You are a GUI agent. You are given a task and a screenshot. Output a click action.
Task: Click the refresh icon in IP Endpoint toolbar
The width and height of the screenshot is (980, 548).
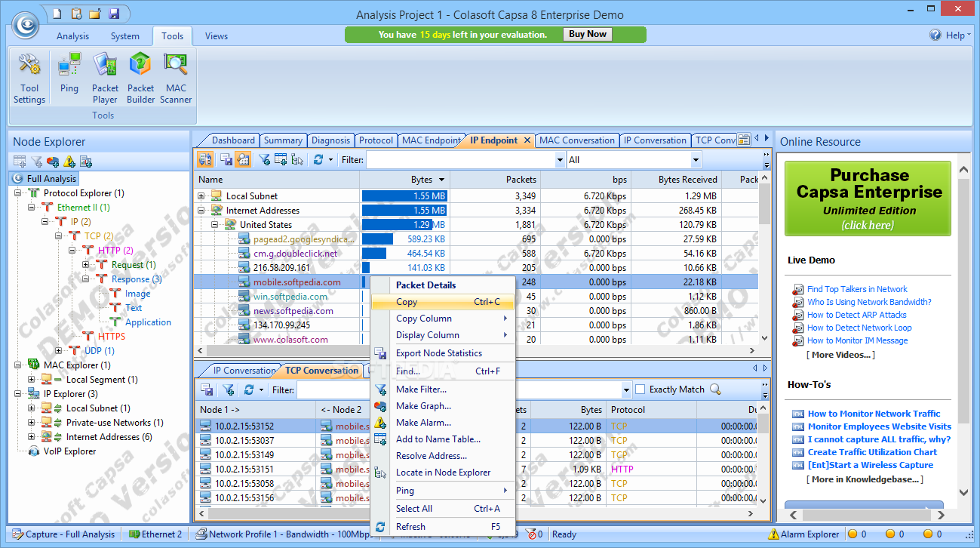[318, 159]
